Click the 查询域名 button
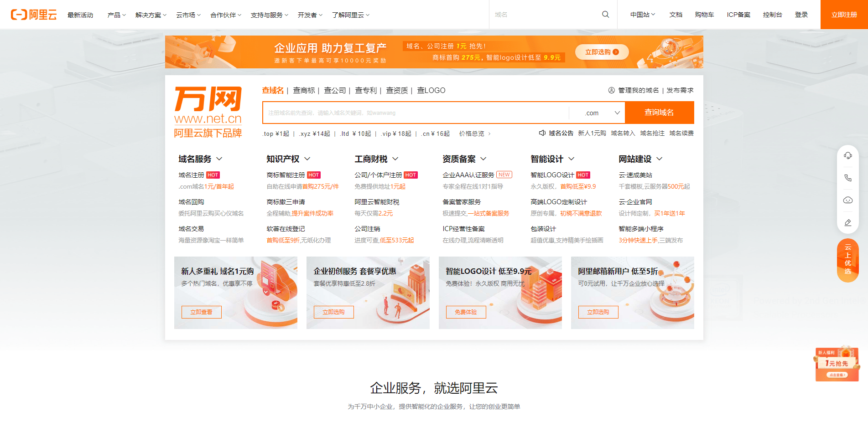This screenshot has height=427, width=868. [659, 112]
